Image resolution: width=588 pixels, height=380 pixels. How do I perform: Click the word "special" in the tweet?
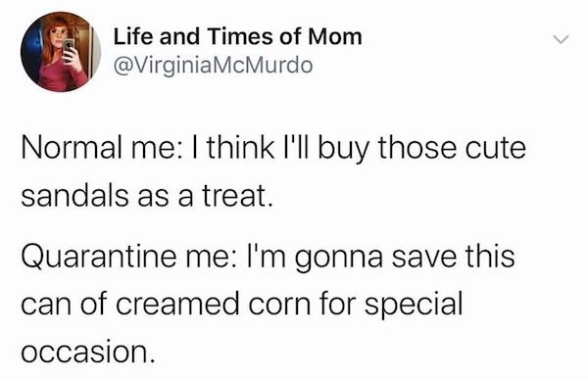click(x=414, y=306)
